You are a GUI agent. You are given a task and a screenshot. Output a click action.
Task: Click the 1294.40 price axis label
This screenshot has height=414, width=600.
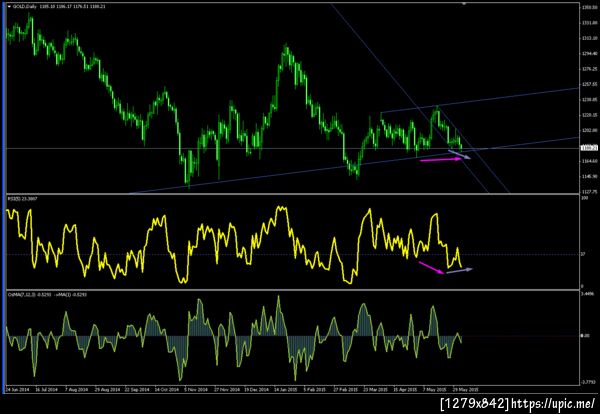589,54
